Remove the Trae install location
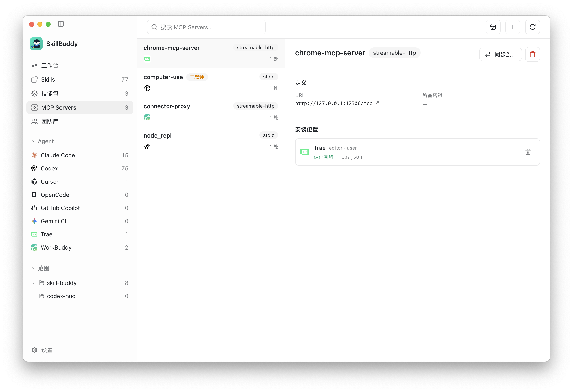Image resolution: width=573 pixels, height=392 pixels. pyautogui.click(x=528, y=152)
